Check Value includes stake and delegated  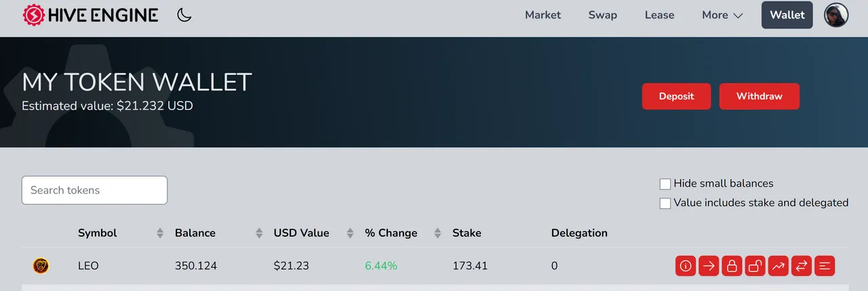point(665,203)
